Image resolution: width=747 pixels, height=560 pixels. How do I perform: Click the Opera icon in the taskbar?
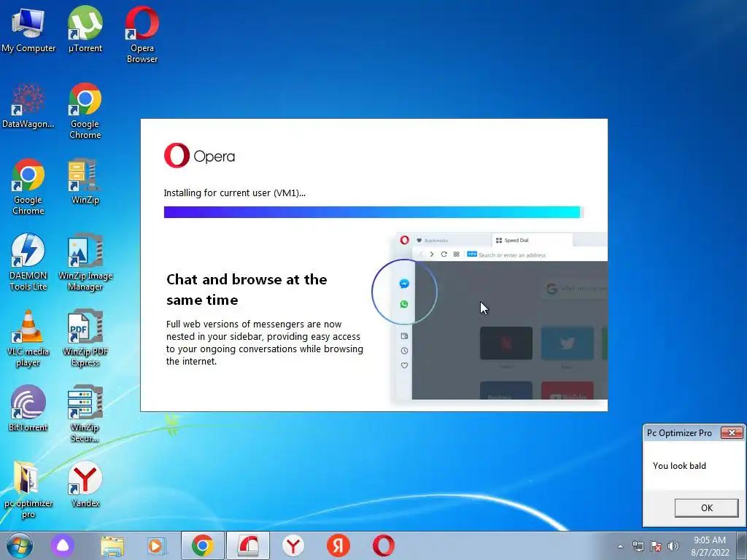pos(384,545)
